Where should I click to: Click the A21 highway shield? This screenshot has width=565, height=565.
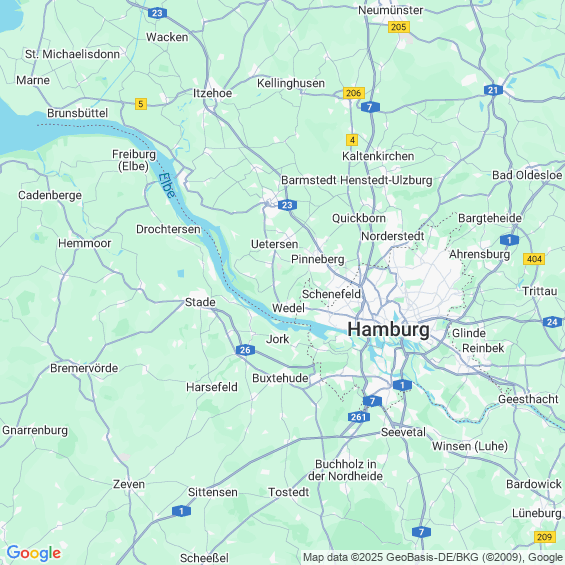[x=493, y=90]
